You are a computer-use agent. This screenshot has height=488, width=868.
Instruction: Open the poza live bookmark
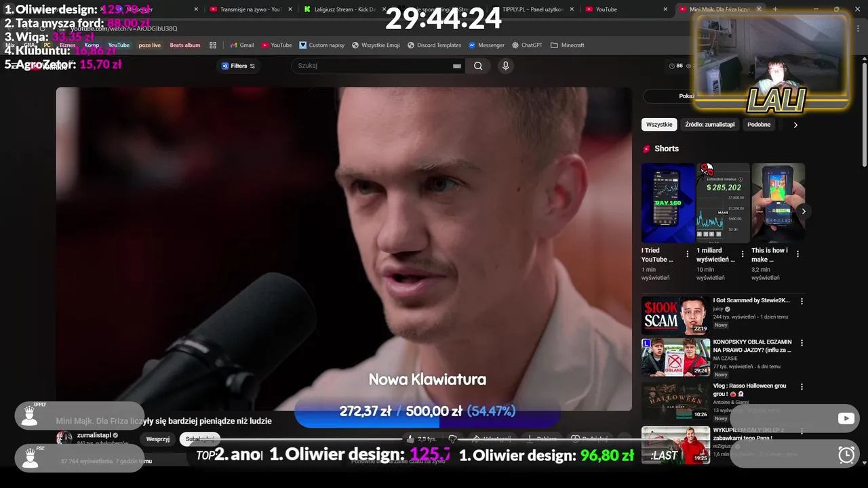(149, 45)
